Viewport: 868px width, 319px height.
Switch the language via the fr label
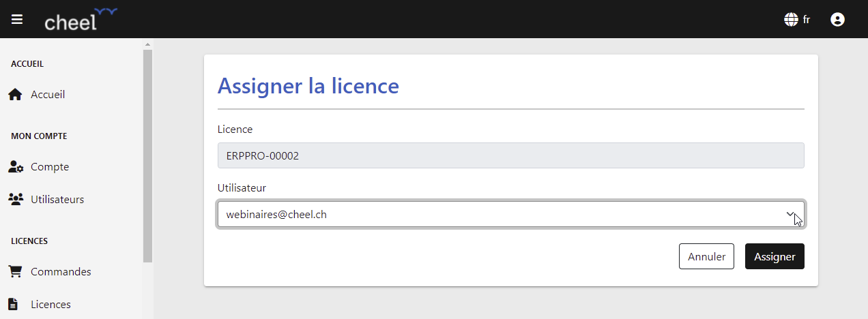806,20
